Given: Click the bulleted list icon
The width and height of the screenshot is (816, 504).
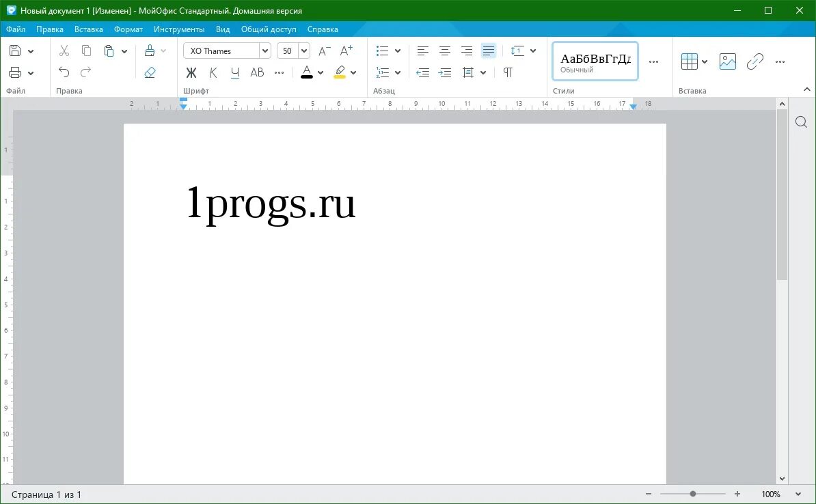Looking at the screenshot, I should 383,51.
